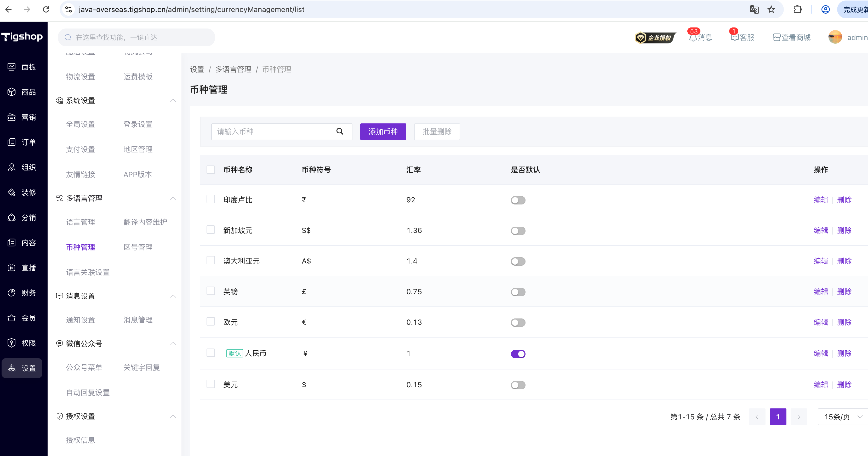Tick the select-all checkbox in table header
868x456 pixels.
[x=211, y=169]
